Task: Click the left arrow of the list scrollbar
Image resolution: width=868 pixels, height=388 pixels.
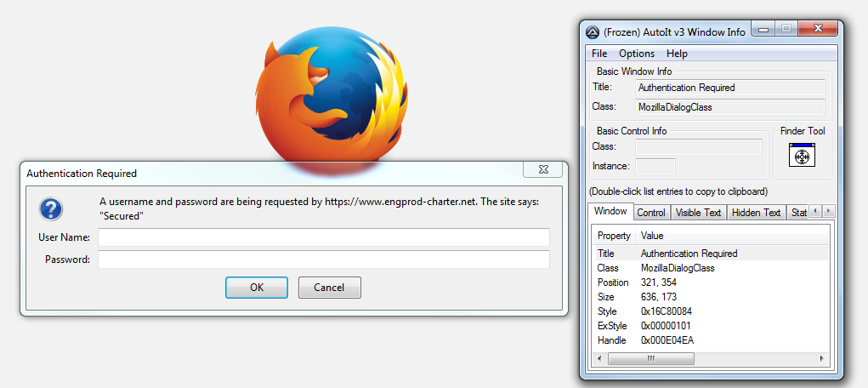Action: coord(599,358)
